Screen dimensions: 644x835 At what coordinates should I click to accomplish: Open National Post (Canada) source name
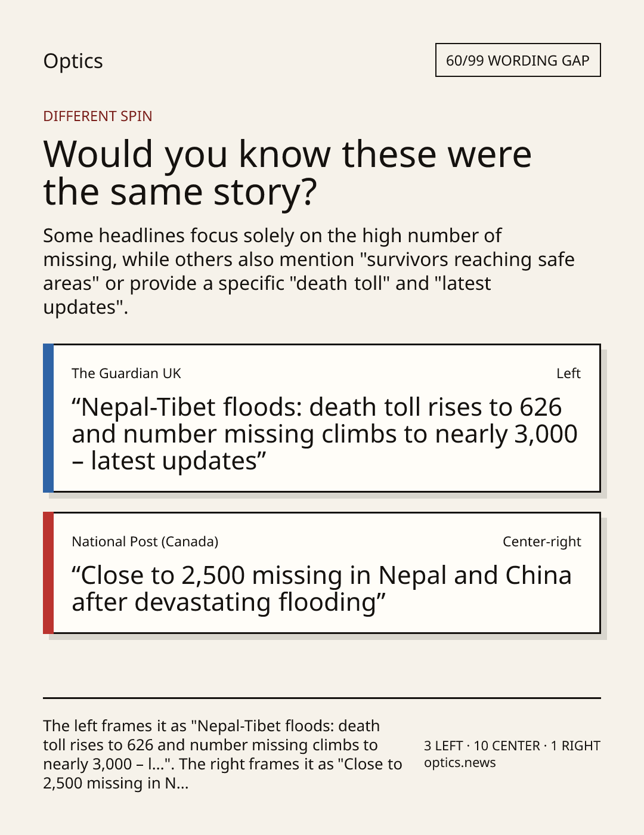[145, 542]
